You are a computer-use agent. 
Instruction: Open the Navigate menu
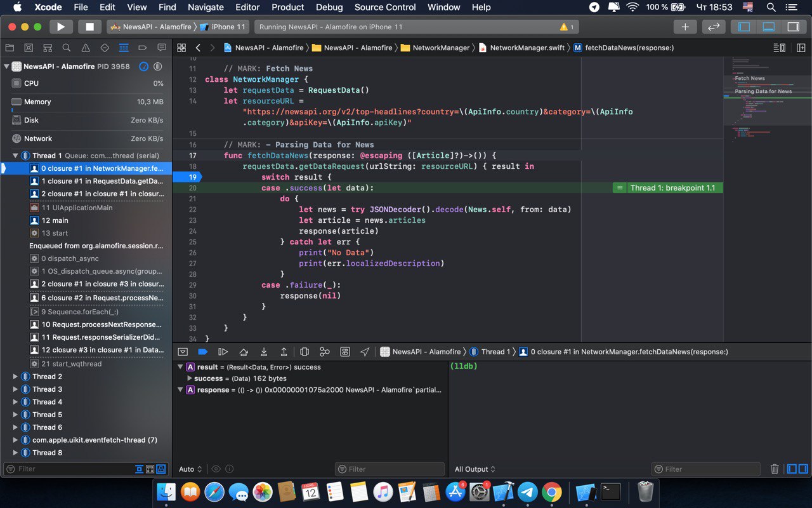pyautogui.click(x=206, y=7)
